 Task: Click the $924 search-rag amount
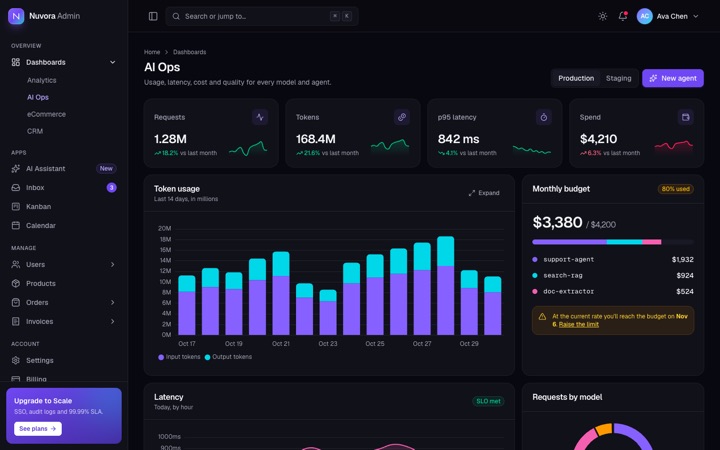[685, 276]
